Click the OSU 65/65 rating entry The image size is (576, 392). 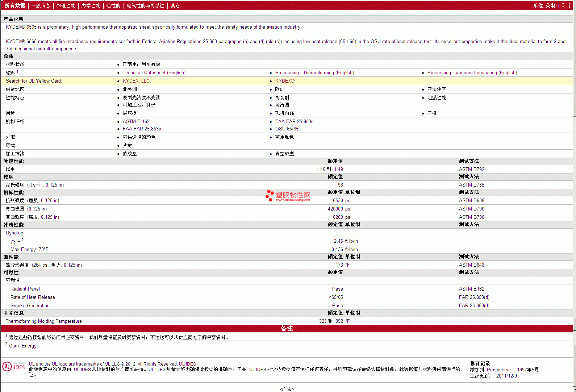point(287,129)
